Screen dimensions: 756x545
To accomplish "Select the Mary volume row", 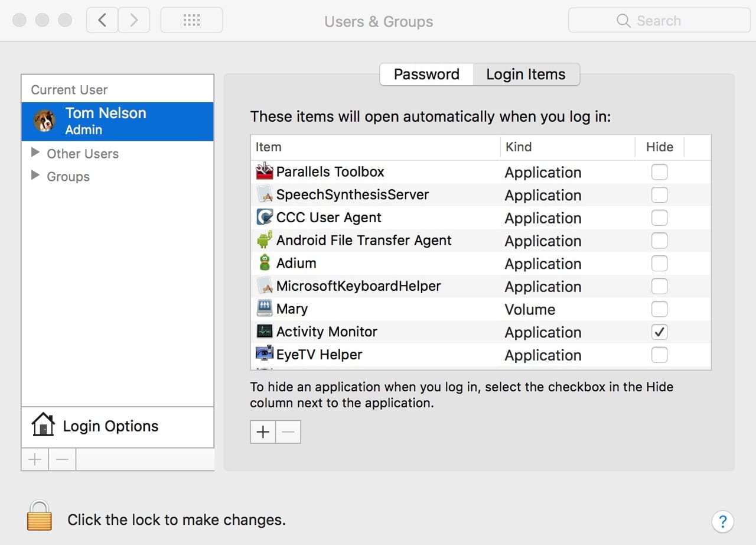I will [x=378, y=309].
